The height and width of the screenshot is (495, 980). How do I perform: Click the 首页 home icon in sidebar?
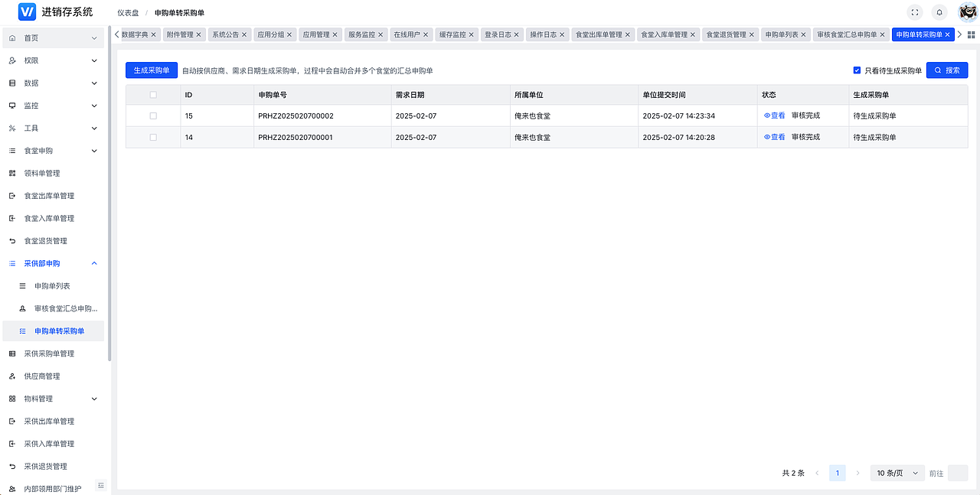[x=12, y=37]
